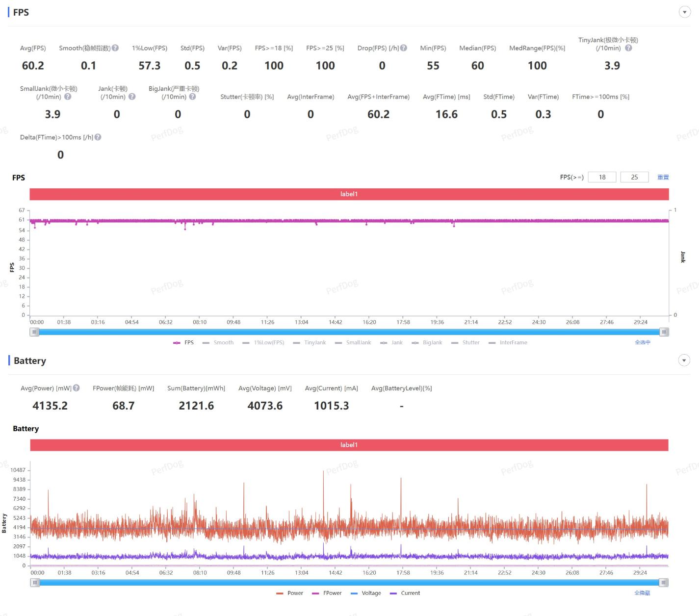Screen dimensions: 699x616
Task: Toggle the Smooth series in FPS legend
Action: [x=218, y=343]
